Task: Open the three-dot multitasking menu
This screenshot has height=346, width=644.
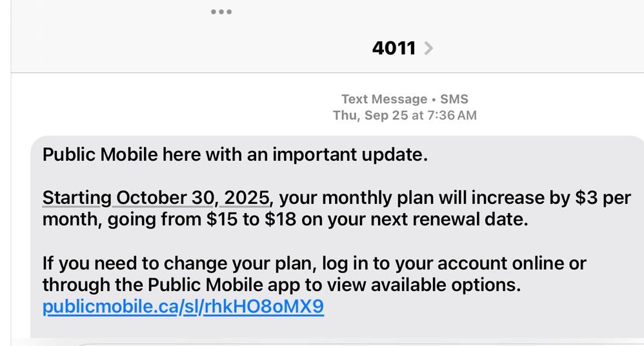Action: pos(221,12)
